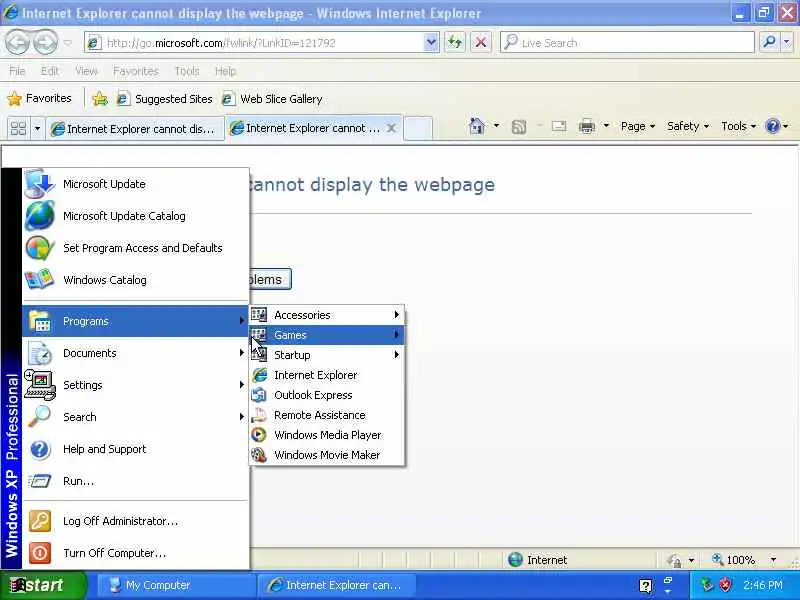Click the Read Mail toolbar icon
Viewport: 800px width, 600px height.
coord(559,126)
